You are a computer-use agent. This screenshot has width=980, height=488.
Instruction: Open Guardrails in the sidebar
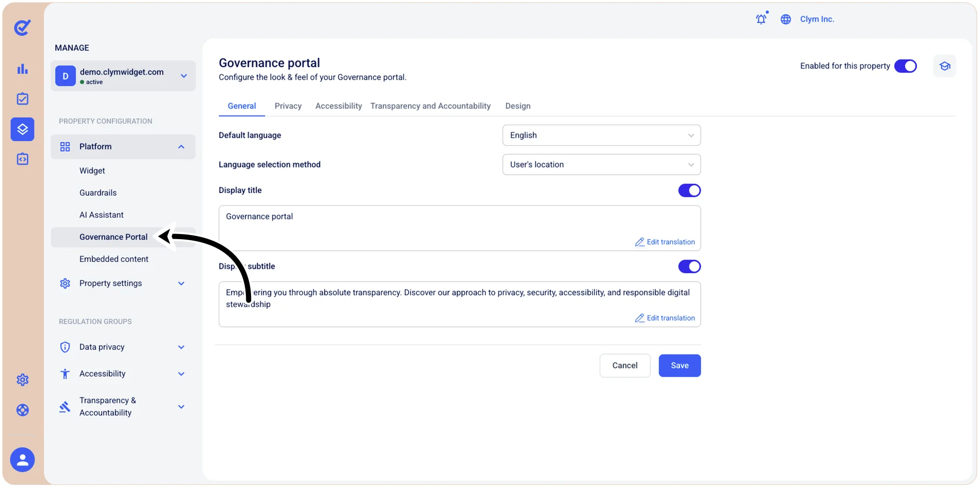coord(98,193)
